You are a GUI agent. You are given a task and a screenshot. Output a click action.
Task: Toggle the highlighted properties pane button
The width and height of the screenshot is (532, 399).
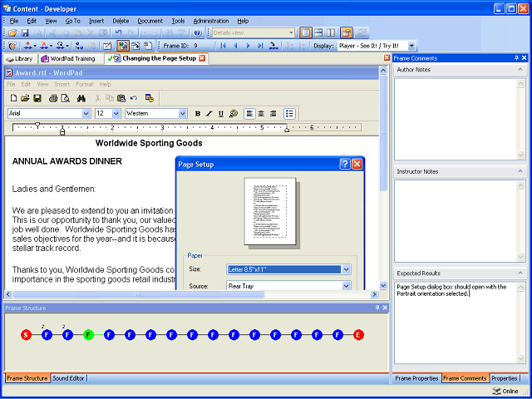pos(347,33)
